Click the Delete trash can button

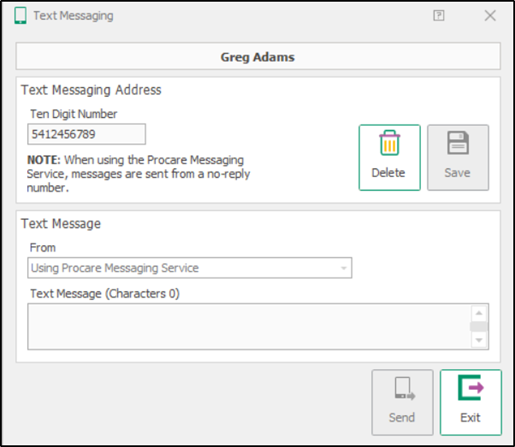pos(389,158)
